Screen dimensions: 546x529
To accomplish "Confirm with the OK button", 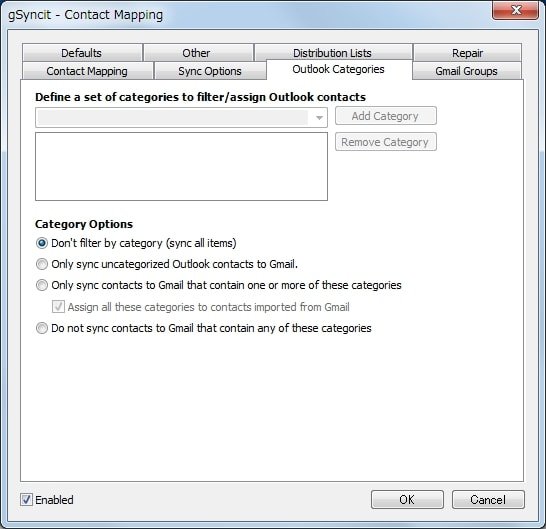I will click(x=407, y=500).
